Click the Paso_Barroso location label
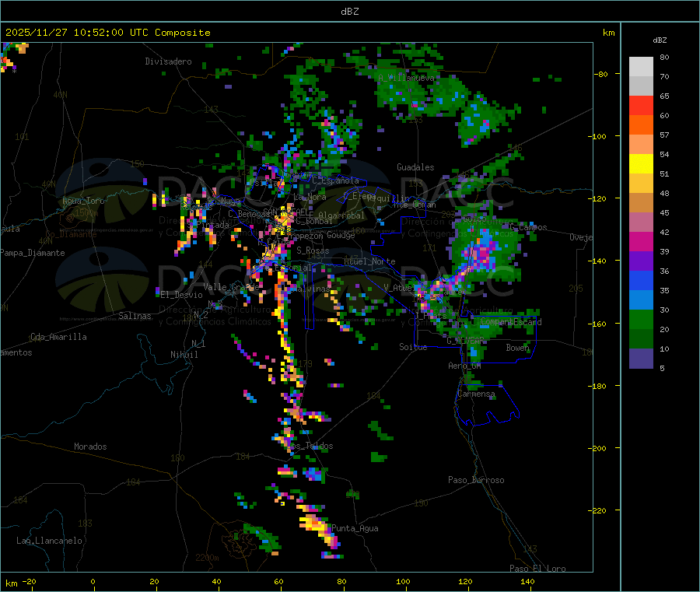 coord(476,480)
